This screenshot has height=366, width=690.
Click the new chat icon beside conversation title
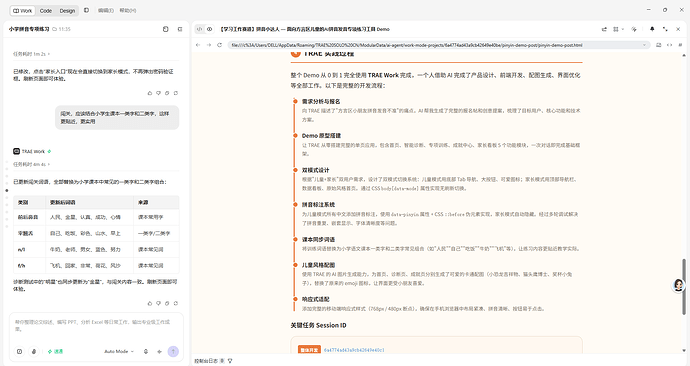(165, 29)
